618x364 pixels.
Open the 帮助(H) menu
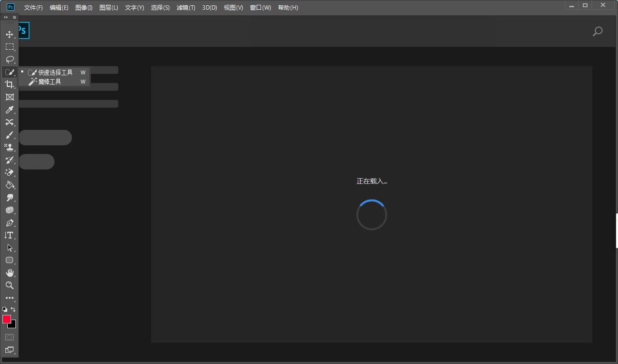point(288,8)
